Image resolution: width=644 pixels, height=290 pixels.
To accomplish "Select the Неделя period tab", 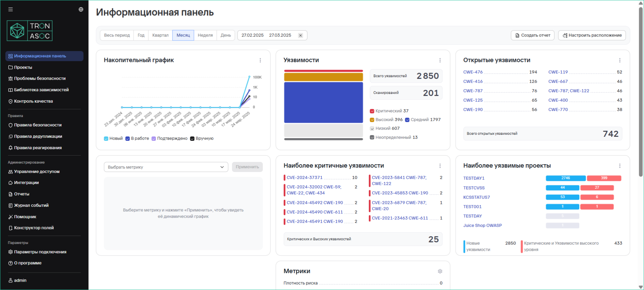I will [205, 35].
